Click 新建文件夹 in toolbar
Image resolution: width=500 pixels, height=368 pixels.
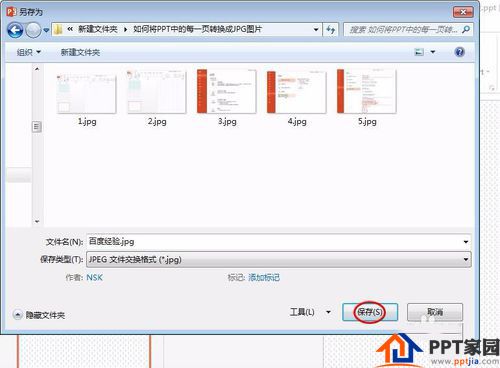point(80,52)
